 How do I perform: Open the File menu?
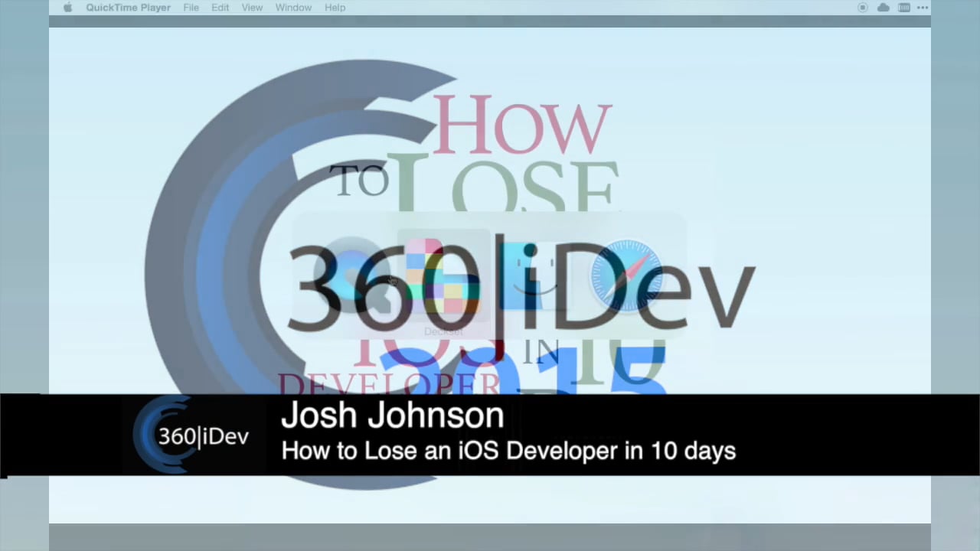[191, 8]
